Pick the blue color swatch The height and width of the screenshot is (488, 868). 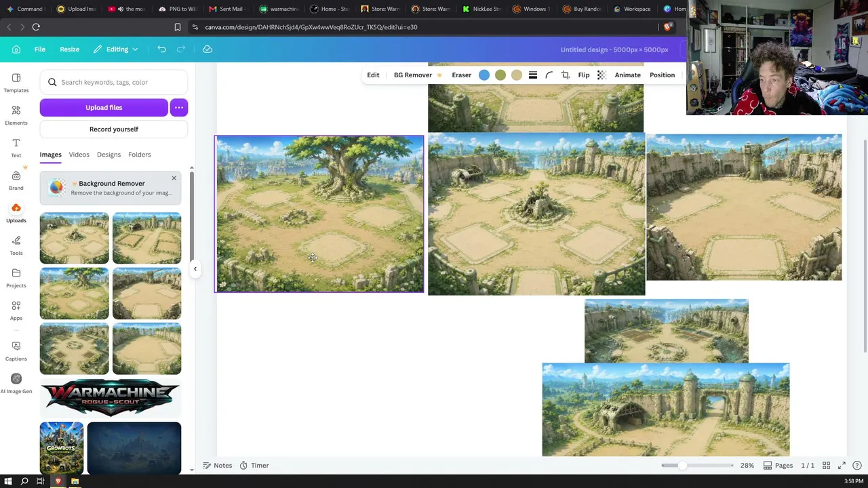(484, 75)
